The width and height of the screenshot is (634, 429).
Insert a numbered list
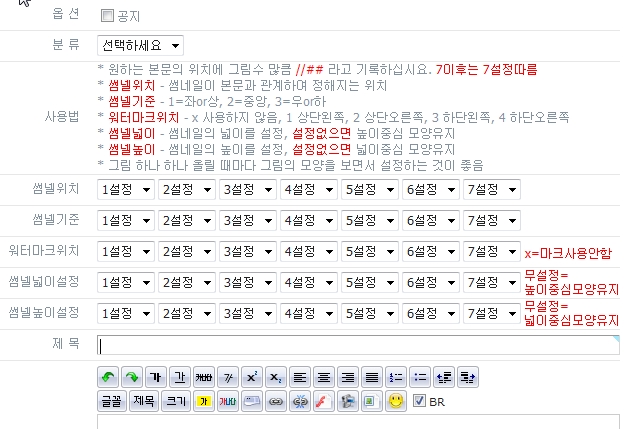(396, 377)
